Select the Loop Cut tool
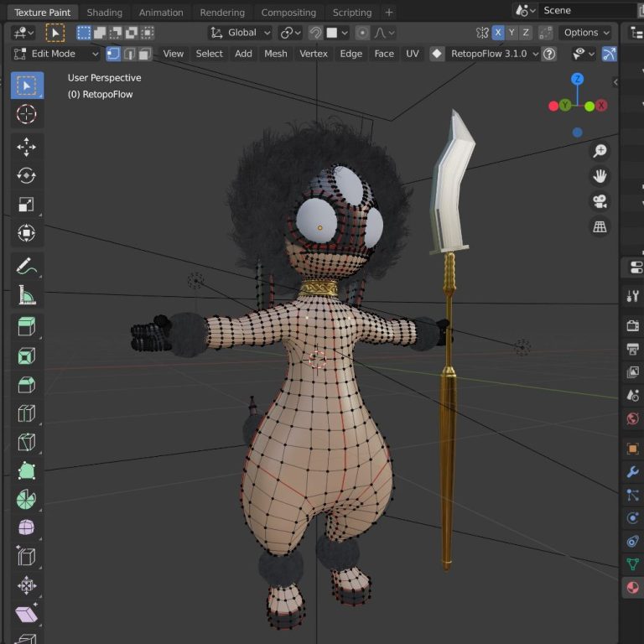Viewport: 644px width, 644px height. (27, 413)
